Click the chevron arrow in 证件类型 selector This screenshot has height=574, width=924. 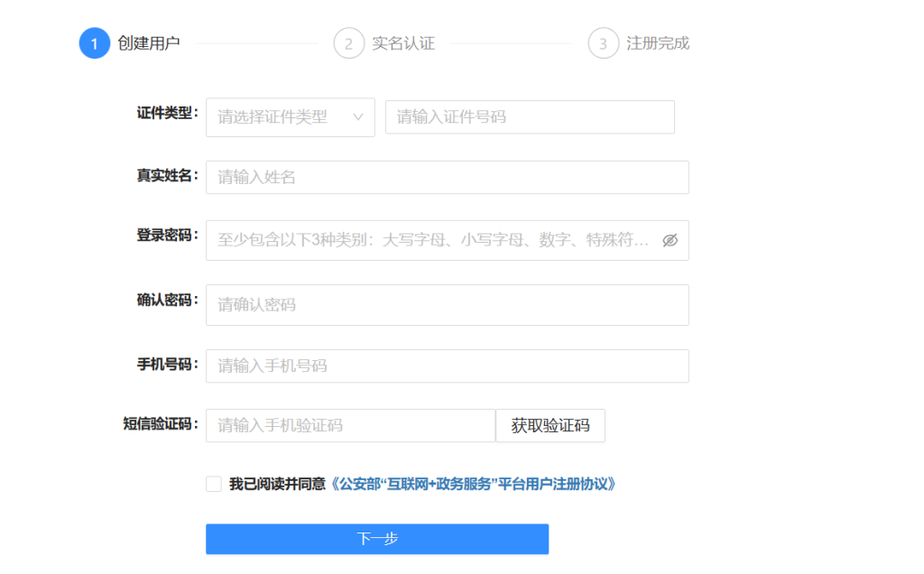point(358,117)
